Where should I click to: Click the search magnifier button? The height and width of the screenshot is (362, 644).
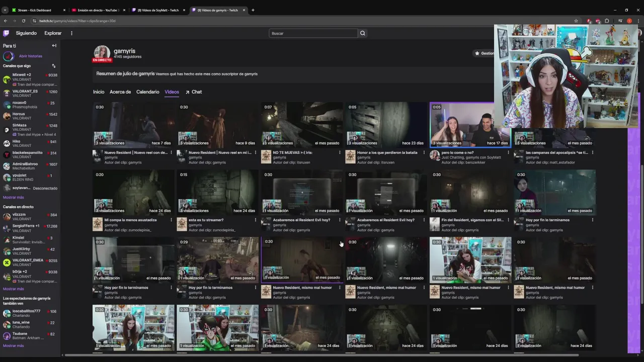coord(362,33)
